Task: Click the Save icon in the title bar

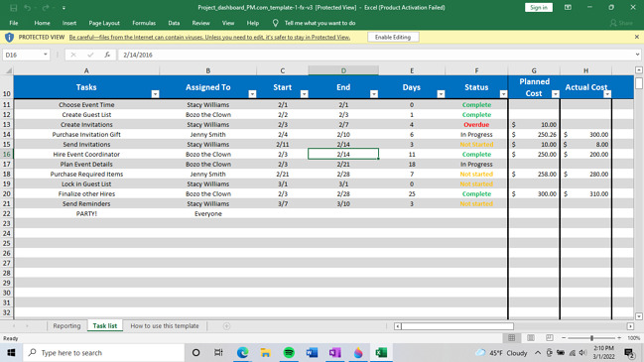Action: 13,8
